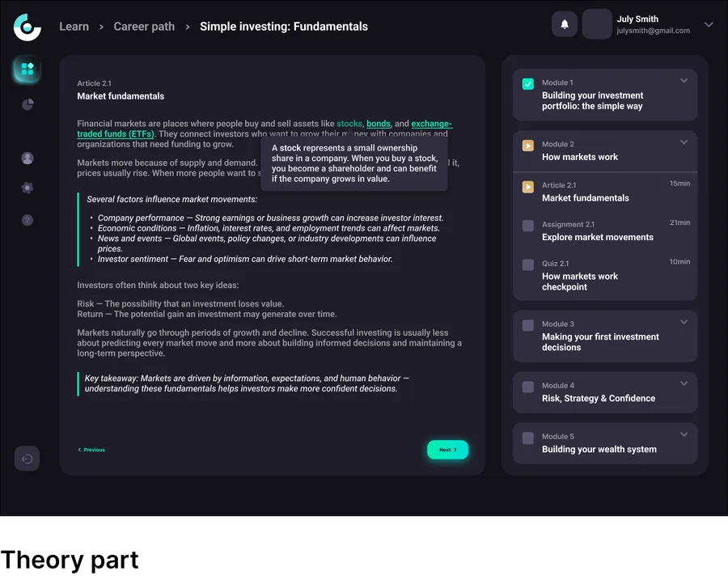Expand Module 3 chevron
The width and height of the screenshot is (728, 588).
pyautogui.click(x=684, y=322)
